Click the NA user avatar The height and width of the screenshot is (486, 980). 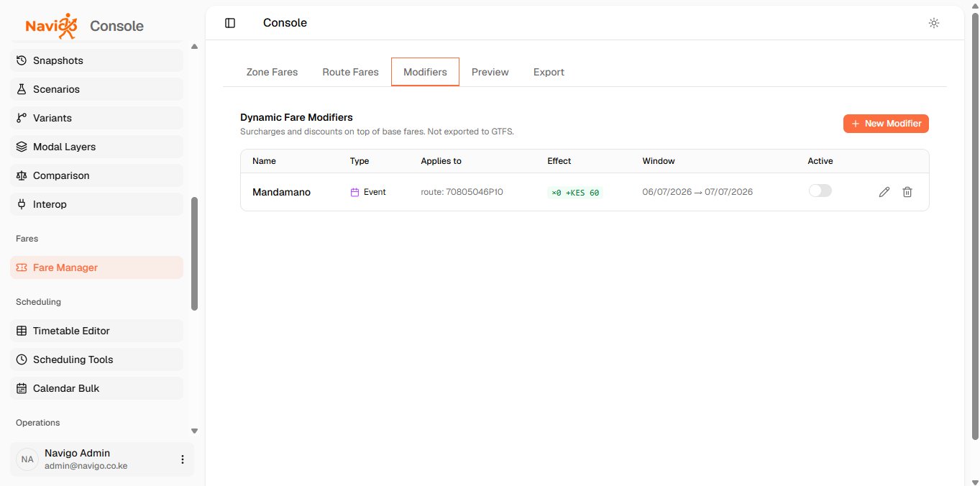point(27,459)
